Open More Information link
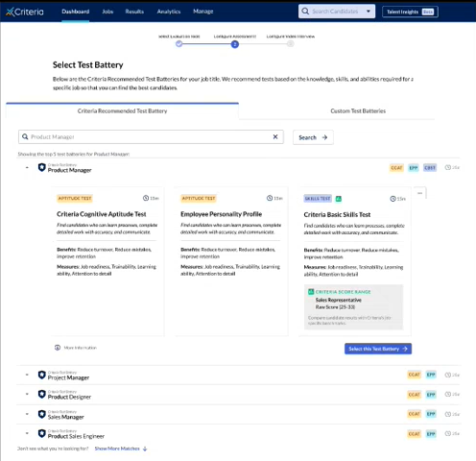The image size is (476, 461). [80, 348]
